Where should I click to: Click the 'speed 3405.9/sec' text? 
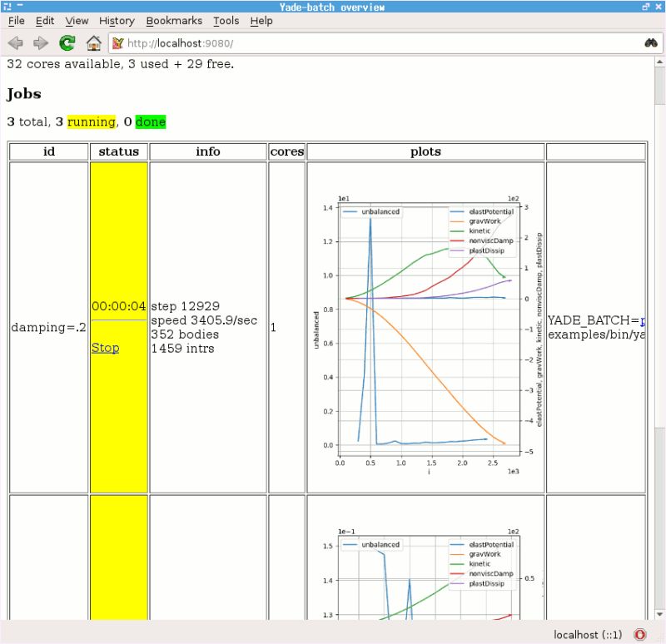tap(204, 320)
